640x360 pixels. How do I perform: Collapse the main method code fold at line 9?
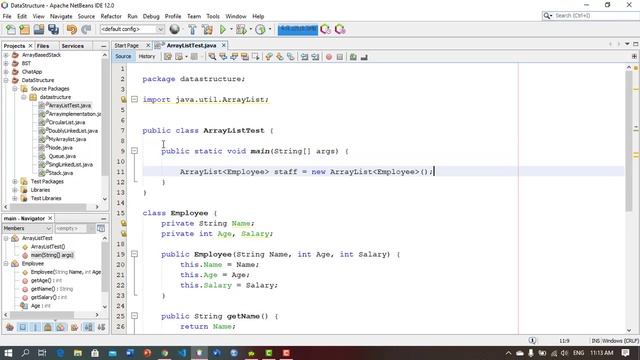pyautogui.click(x=134, y=151)
